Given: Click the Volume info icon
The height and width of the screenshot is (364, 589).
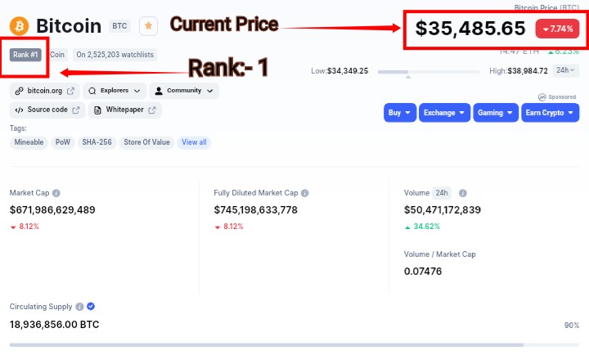Looking at the screenshot, I should (463, 193).
